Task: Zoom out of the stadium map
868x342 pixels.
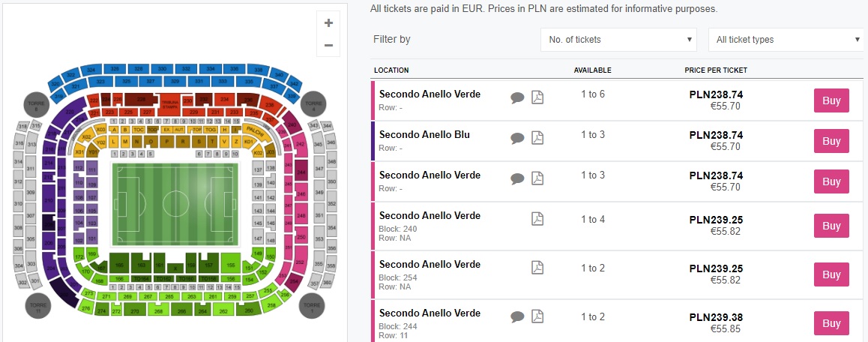Action: click(328, 45)
